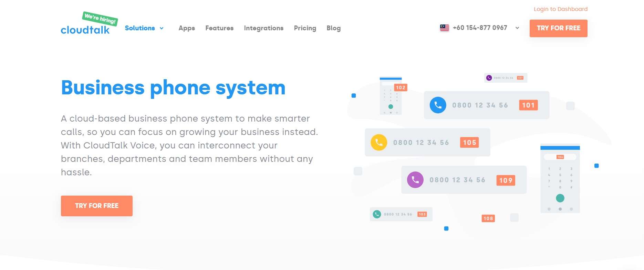
Task: Click number 0800 12 34 56 beside 101
Action: 480,105
